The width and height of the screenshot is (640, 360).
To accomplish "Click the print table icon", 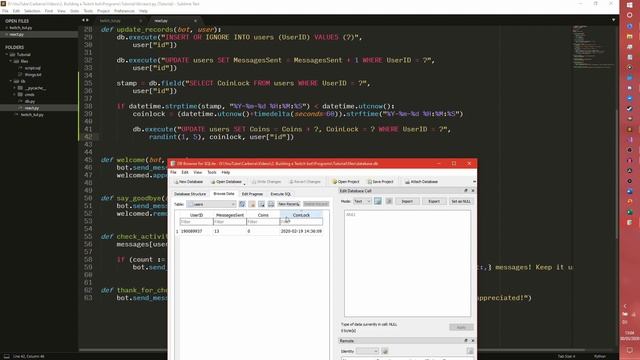I will tap(271, 204).
